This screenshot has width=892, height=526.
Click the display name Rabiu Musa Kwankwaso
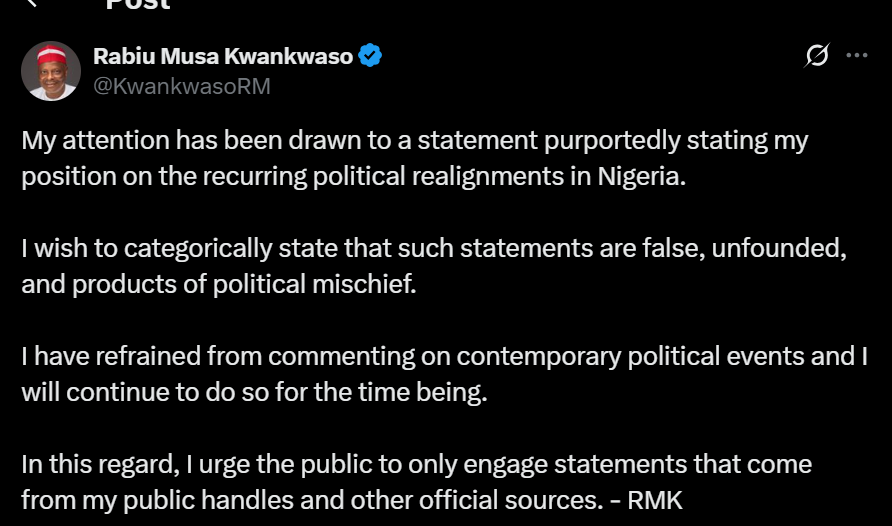pyautogui.click(x=223, y=57)
